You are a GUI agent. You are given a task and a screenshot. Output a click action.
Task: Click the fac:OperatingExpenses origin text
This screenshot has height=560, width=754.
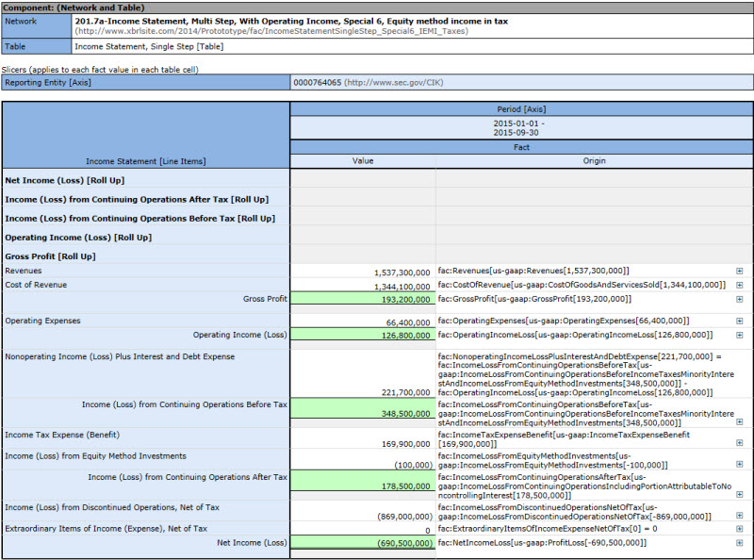tap(564, 321)
